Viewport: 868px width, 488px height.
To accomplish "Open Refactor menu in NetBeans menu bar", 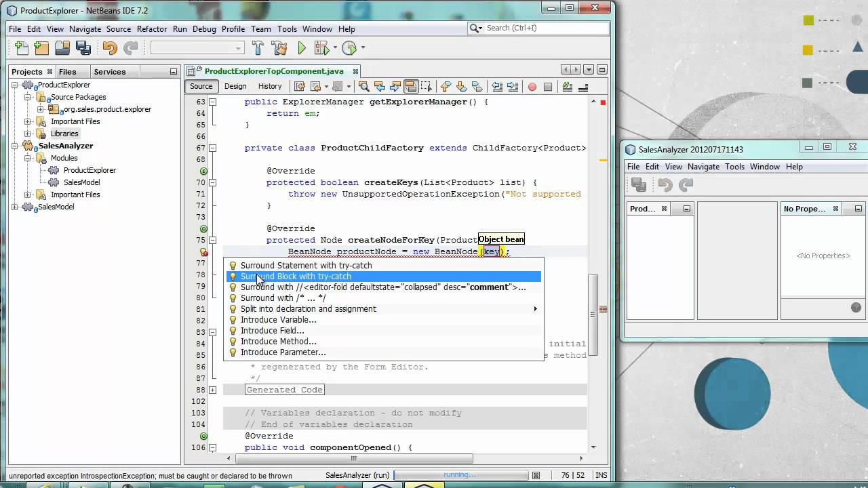I will pyautogui.click(x=152, y=29).
